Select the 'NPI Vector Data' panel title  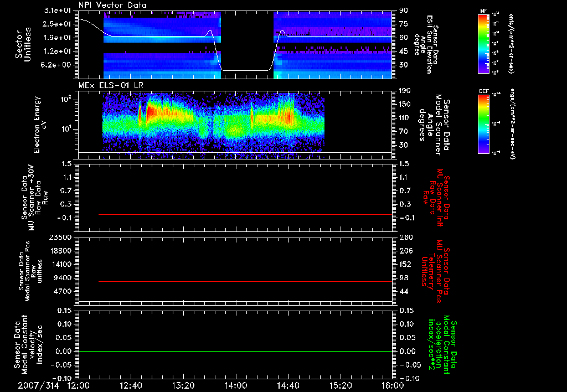(x=112, y=5)
